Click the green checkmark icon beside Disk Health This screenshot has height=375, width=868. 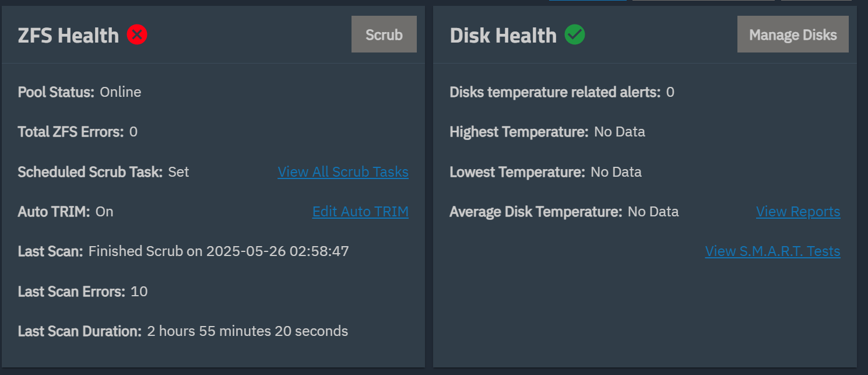pyautogui.click(x=575, y=35)
